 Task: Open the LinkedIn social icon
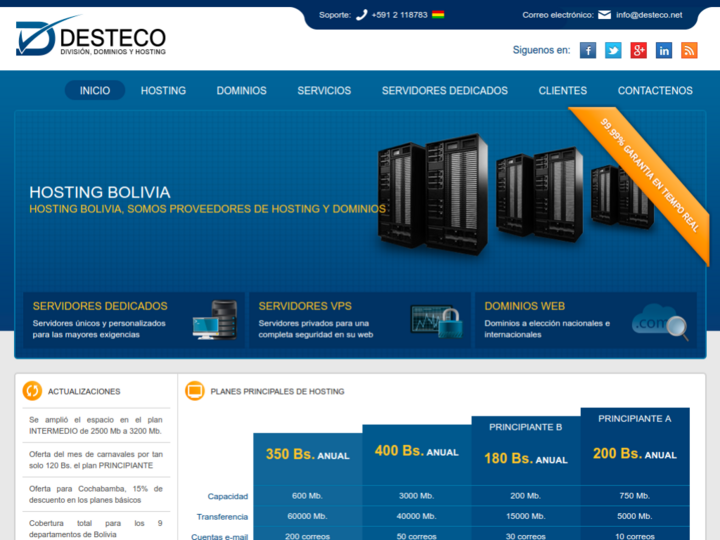coord(664,50)
